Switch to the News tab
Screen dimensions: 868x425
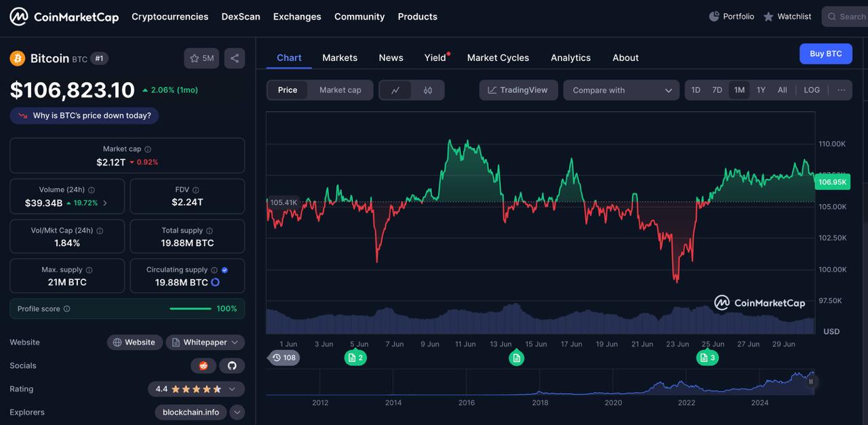[x=391, y=58]
